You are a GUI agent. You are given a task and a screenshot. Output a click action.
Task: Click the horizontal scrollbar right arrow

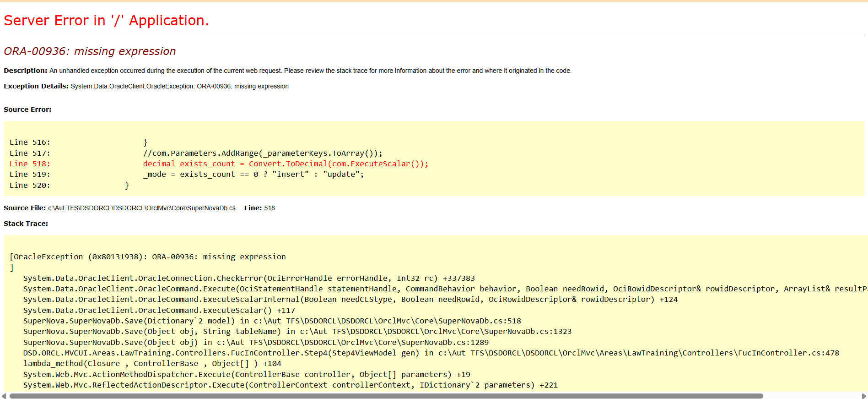(864, 396)
